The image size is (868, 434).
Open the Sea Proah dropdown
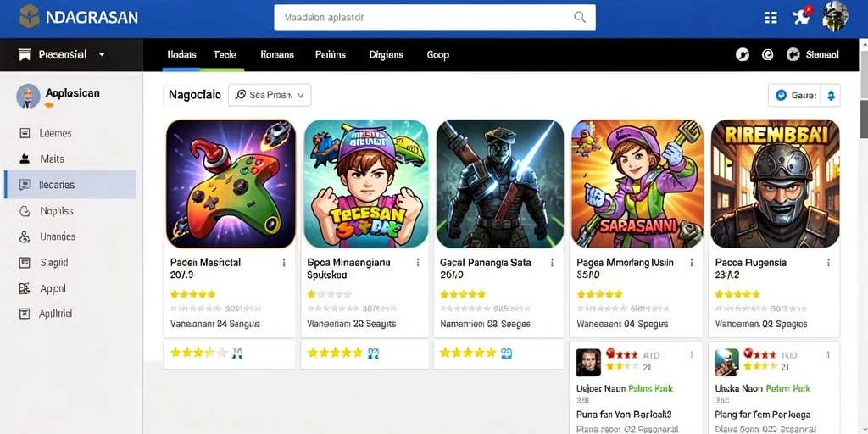(x=270, y=95)
